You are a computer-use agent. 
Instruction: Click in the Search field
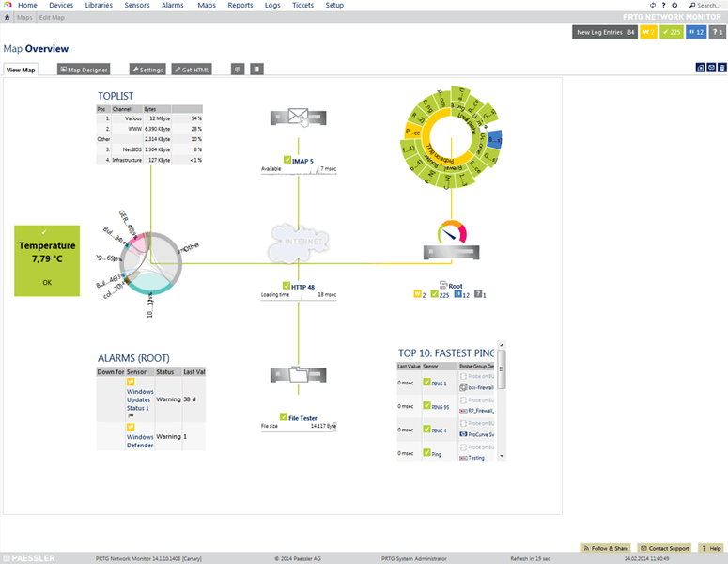[x=707, y=5]
